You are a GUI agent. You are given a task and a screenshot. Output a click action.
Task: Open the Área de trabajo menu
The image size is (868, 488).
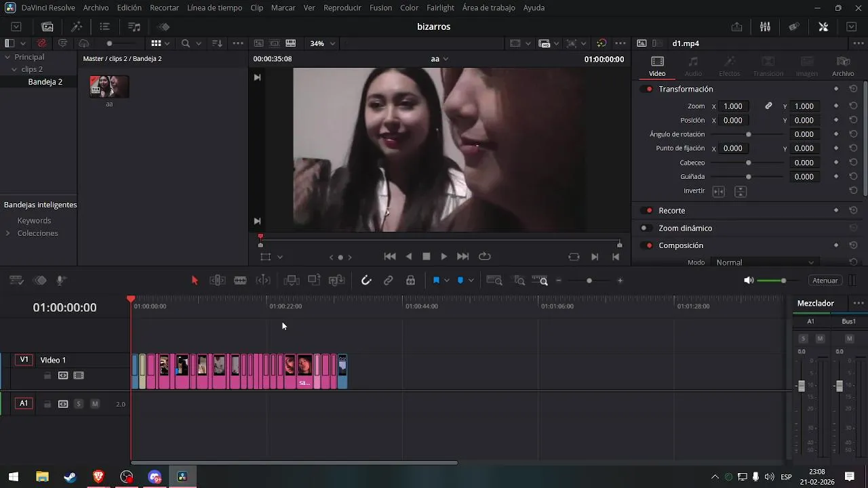[488, 7]
